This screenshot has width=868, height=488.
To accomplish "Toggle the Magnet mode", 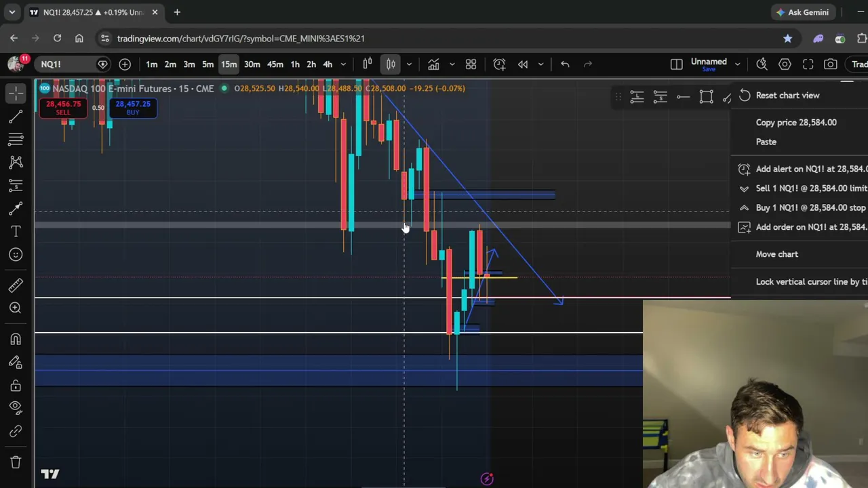I will click(x=16, y=339).
